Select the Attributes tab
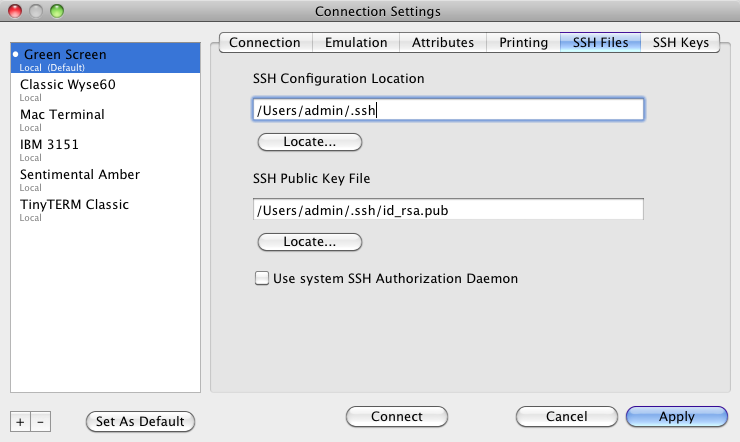 (443, 43)
